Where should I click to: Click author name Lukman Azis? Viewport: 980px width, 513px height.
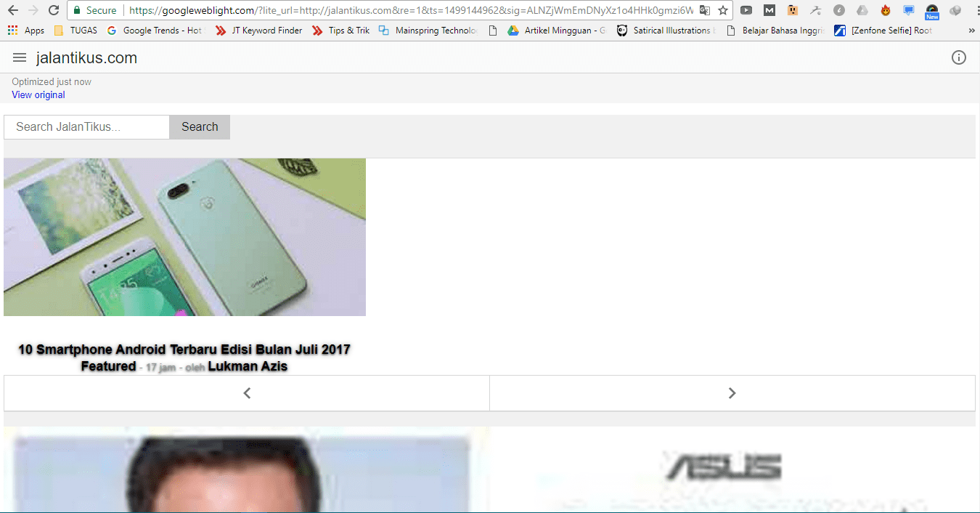248,366
